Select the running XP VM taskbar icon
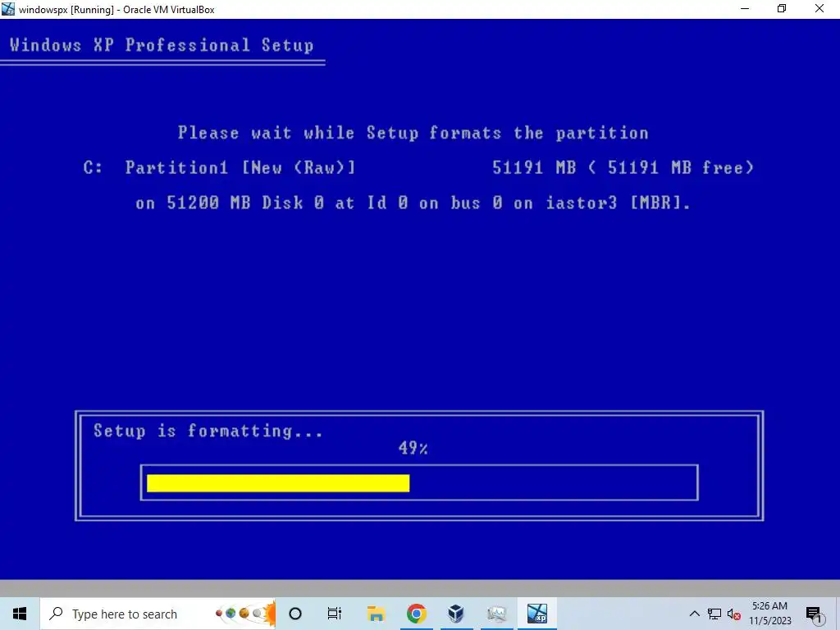 (536, 614)
